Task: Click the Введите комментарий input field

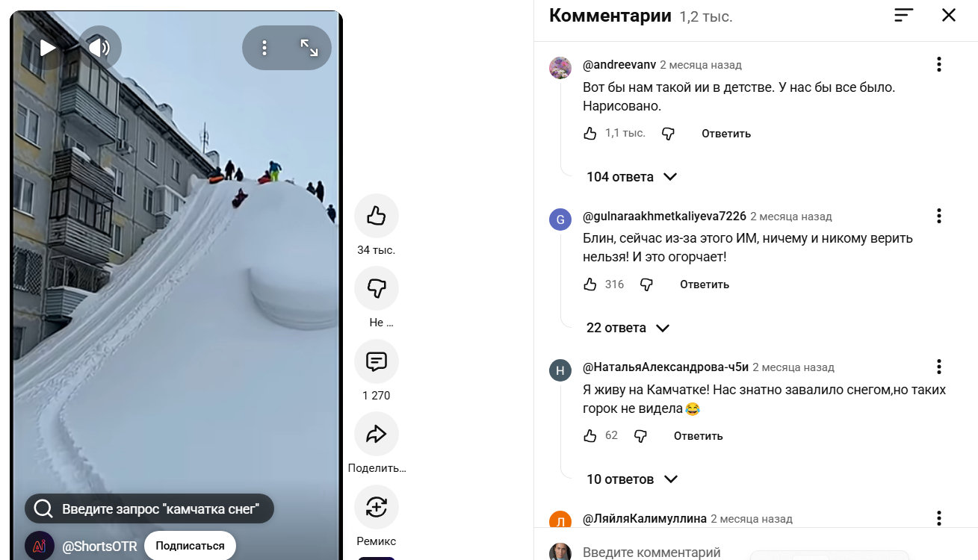Action: pyautogui.click(x=652, y=553)
